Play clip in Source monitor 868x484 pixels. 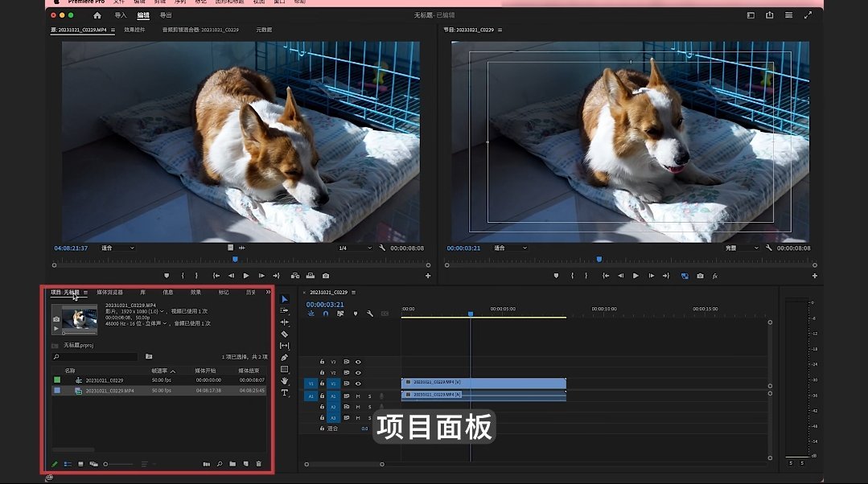(x=246, y=276)
